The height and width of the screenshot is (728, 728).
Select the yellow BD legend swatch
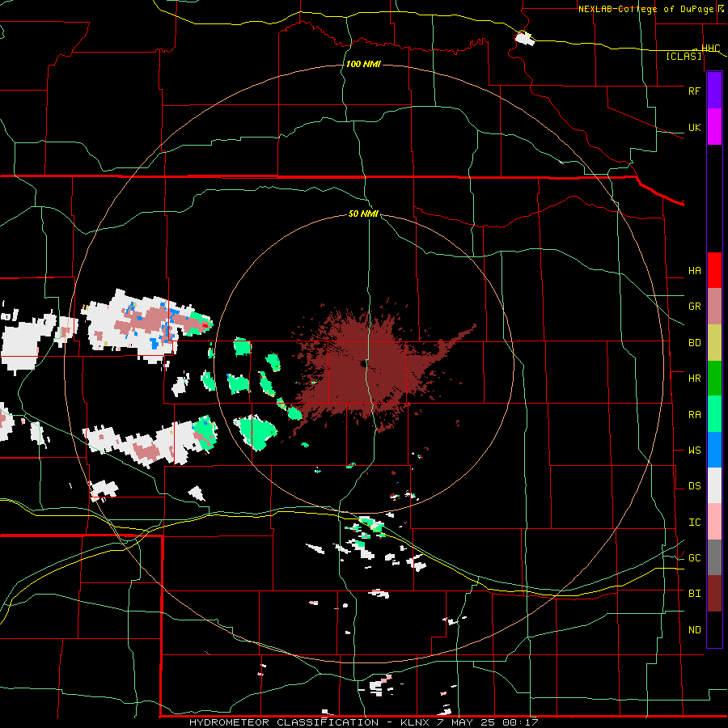[x=714, y=342]
